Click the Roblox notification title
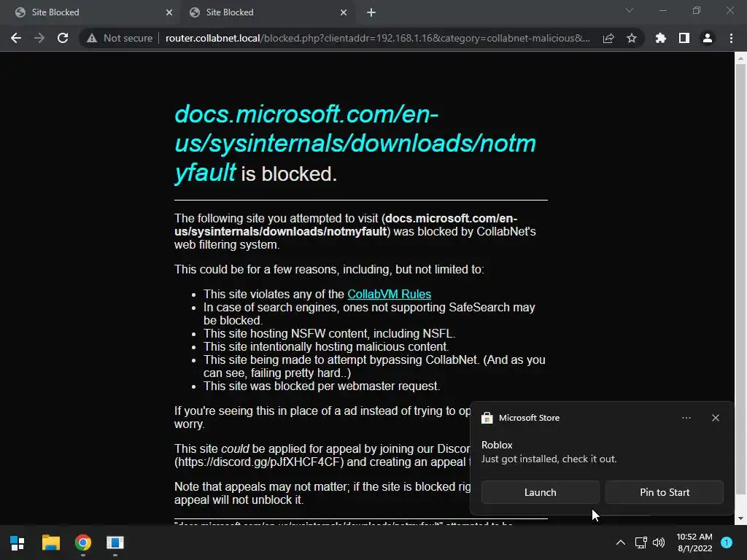Viewport: 747px width, 560px height. [x=497, y=445]
